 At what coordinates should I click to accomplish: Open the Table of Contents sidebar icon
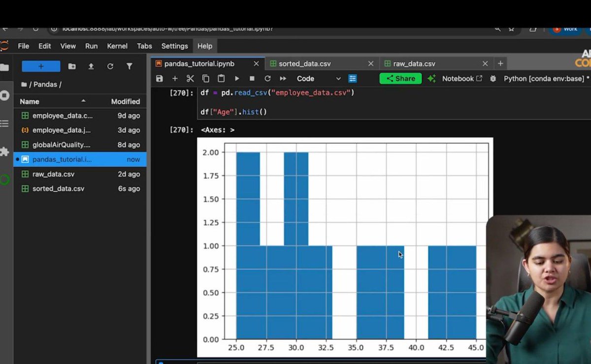pos(4,123)
